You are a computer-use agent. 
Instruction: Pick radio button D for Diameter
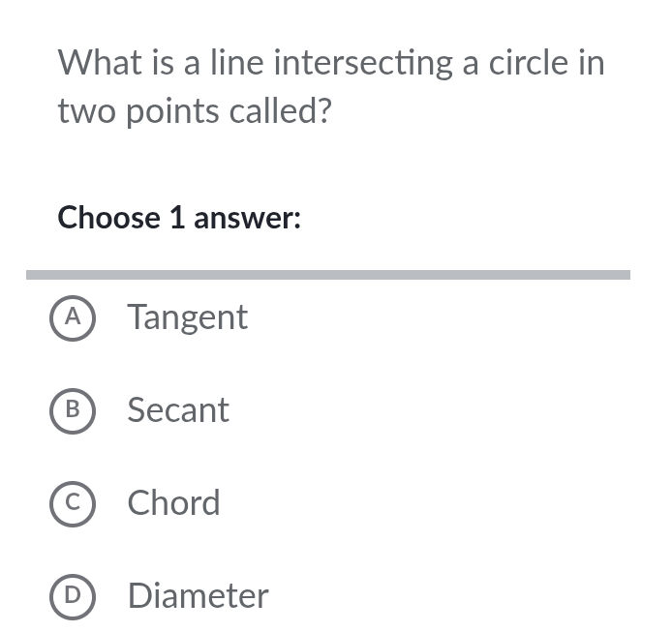coord(72,596)
